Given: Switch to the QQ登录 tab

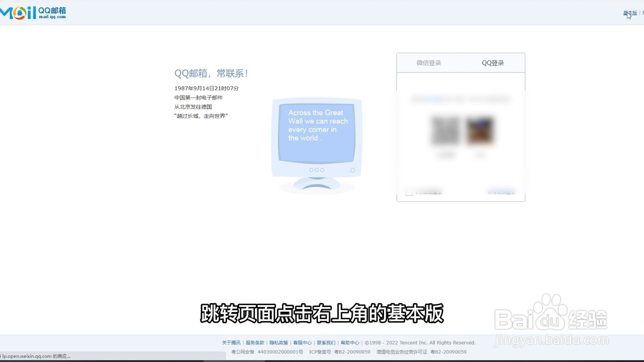Looking at the screenshot, I should click(x=493, y=63).
